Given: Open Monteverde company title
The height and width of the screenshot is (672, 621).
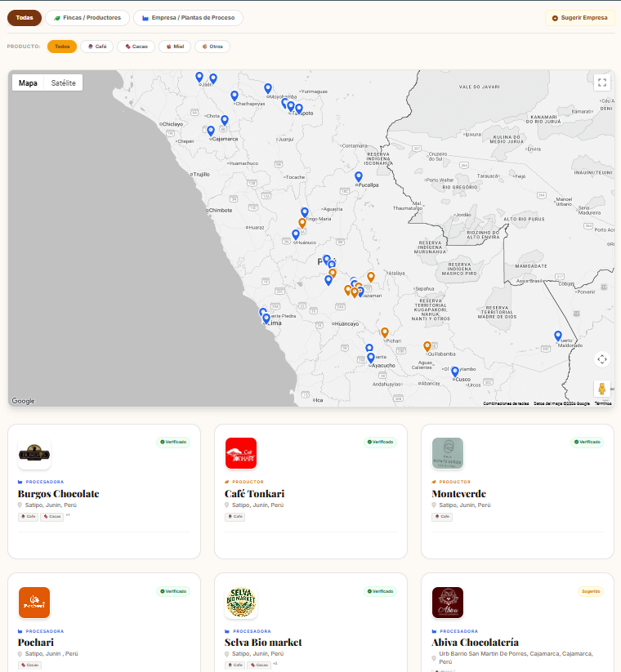Looking at the screenshot, I should click(x=459, y=494).
